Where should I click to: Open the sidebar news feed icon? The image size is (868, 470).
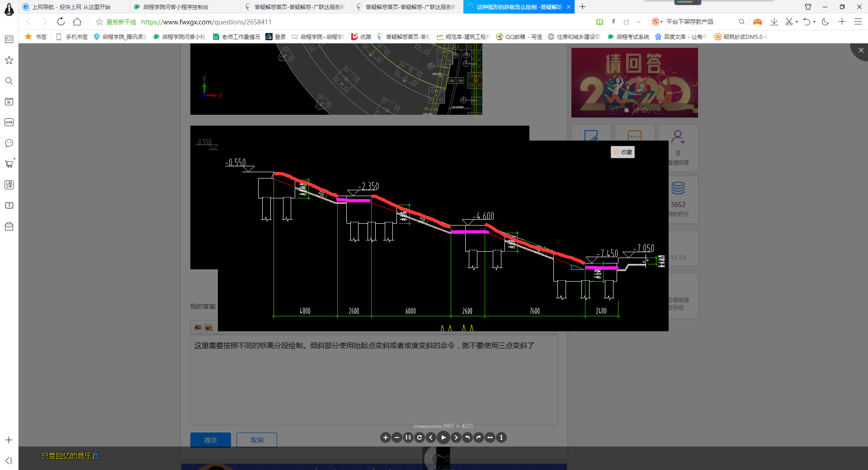point(9,39)
